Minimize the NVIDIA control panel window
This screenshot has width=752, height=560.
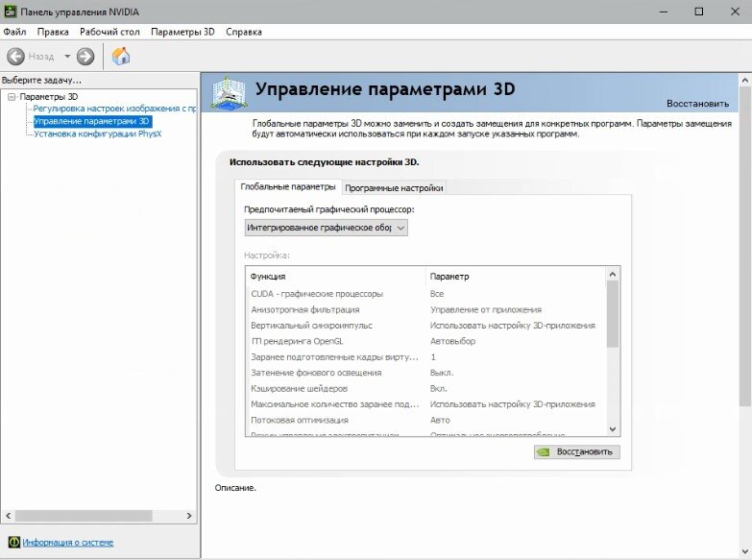point(664,12)
